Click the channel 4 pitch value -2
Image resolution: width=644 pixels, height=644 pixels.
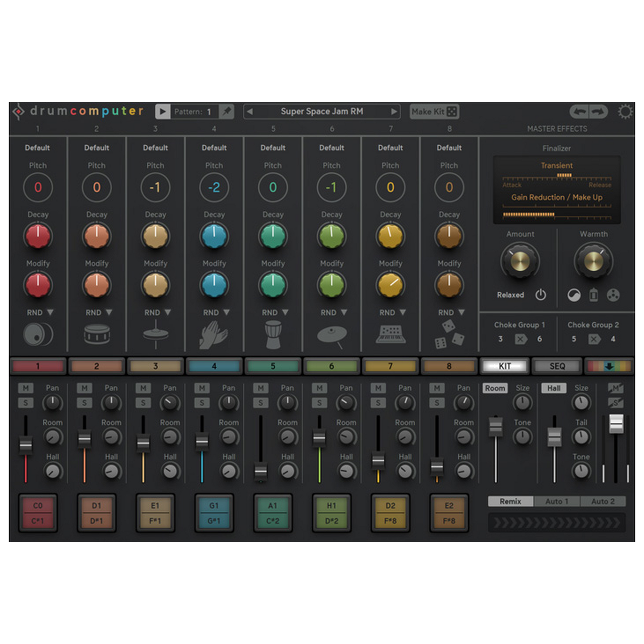214,187
